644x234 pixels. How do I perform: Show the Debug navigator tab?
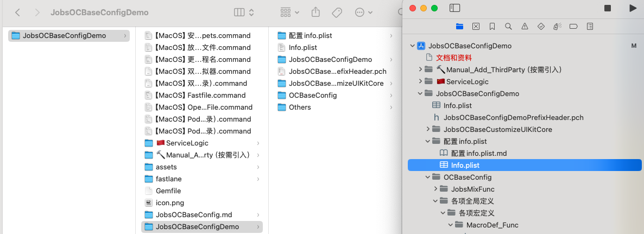point(557,26)
